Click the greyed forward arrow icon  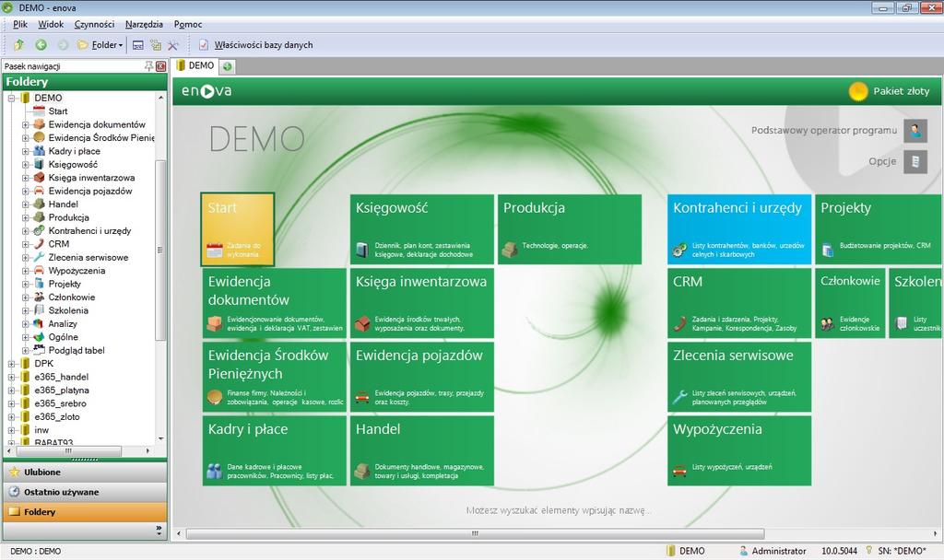pos(63,44)
